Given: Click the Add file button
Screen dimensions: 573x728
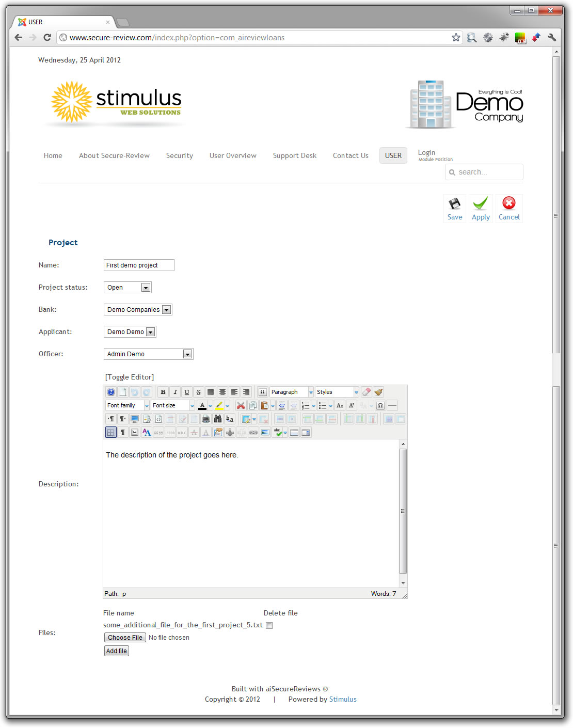Looking at the screenshot, I should point(117,651).
